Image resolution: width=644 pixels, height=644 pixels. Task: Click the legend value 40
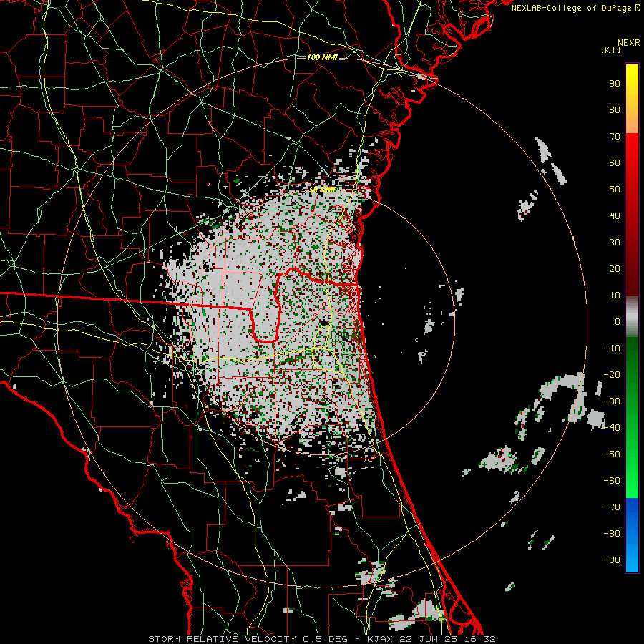click(x=615, y=216)
